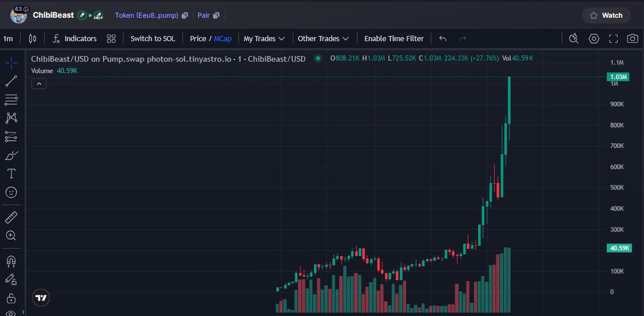Enter fullscreen chart mode
Screen dimensions: 644x316
point(613,39)
